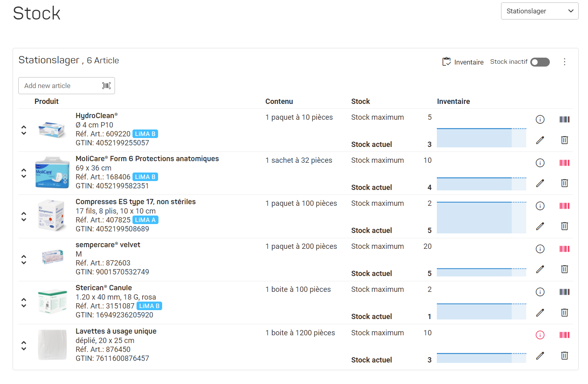The width and height of the screenshot is (588, 384).
Task: Focus the Add new article field
Action: tap(67, 86)
